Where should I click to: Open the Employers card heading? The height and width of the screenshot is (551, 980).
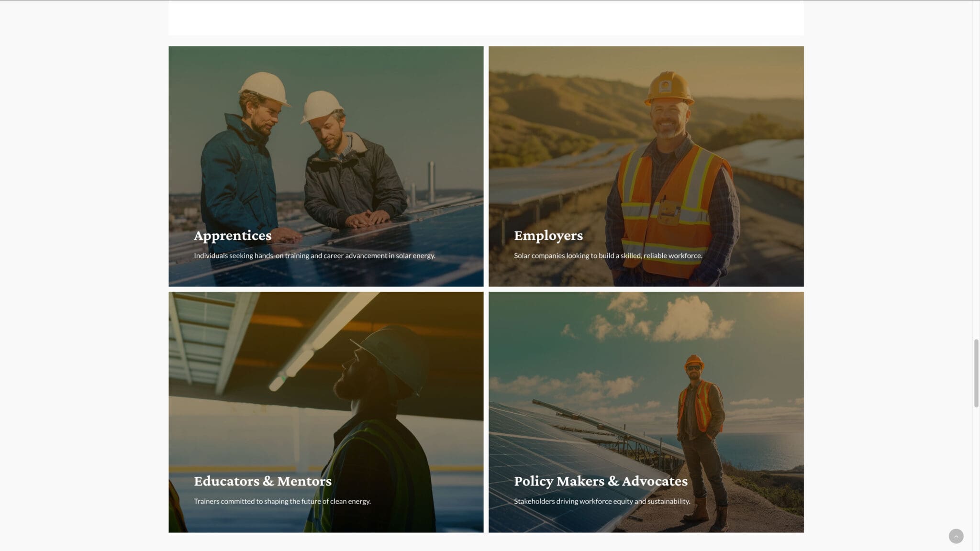548,235
